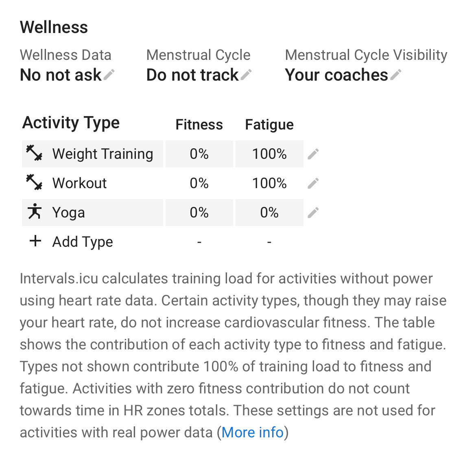
Task: Change the Your coaches visibility value
Action: pyautogui.click(x=336, y=75)
